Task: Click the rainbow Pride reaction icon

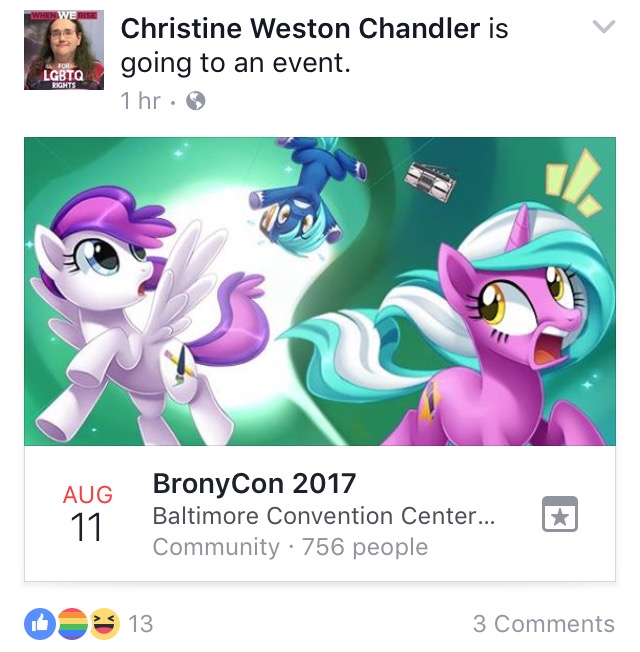Action: pos(72,624)
